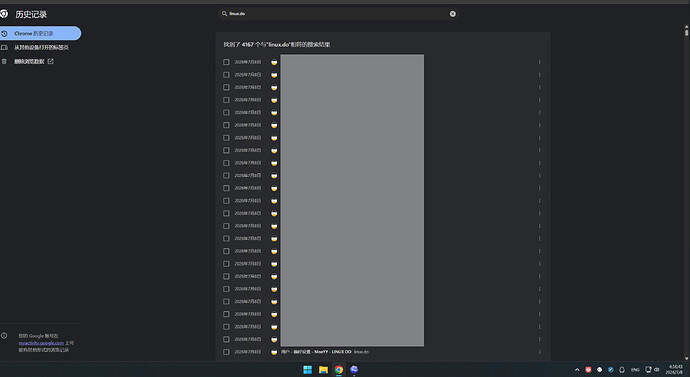Open the MoeYY - LINUX DO history entry
The image size is (690, 377).
[316, 352]
